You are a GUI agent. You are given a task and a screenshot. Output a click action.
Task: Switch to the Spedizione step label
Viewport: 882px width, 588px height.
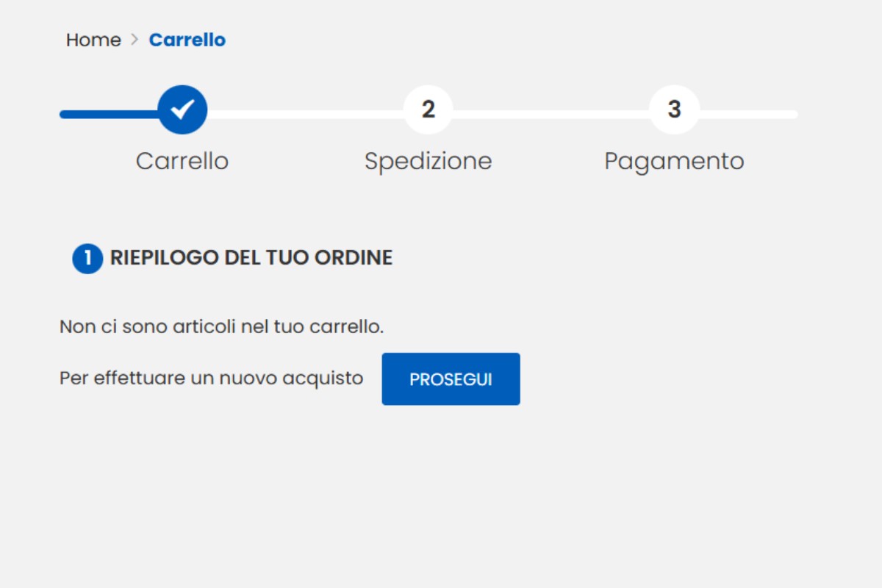[429, 161]
